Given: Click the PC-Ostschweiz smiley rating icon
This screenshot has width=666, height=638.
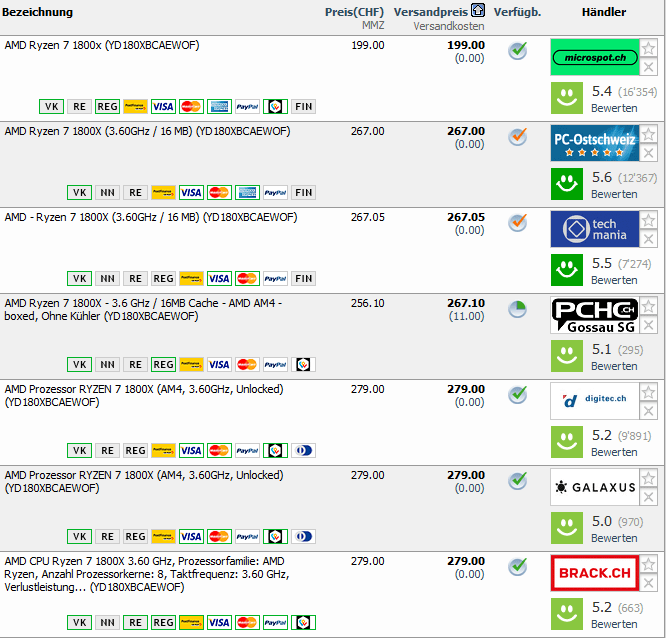Looking at the screenshot, I should pos(567,183).
